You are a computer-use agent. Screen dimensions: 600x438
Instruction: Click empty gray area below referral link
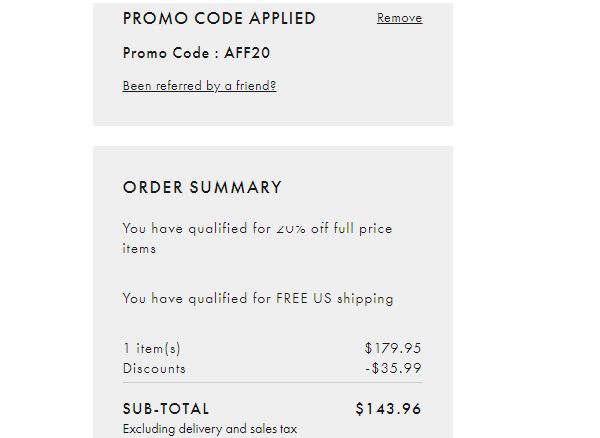[273, 110]
